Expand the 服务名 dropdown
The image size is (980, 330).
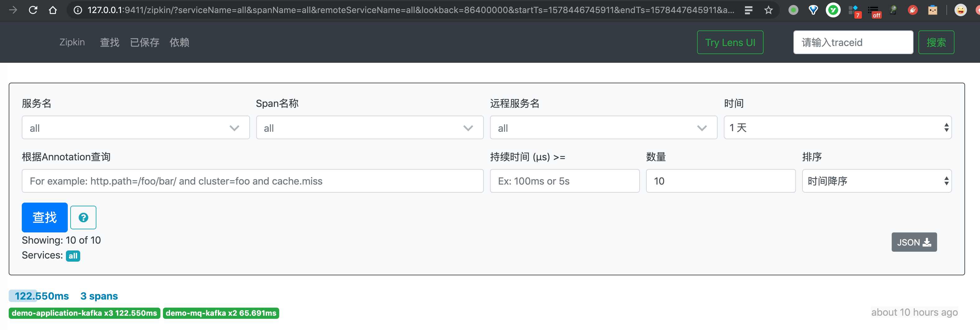[136, 128]
